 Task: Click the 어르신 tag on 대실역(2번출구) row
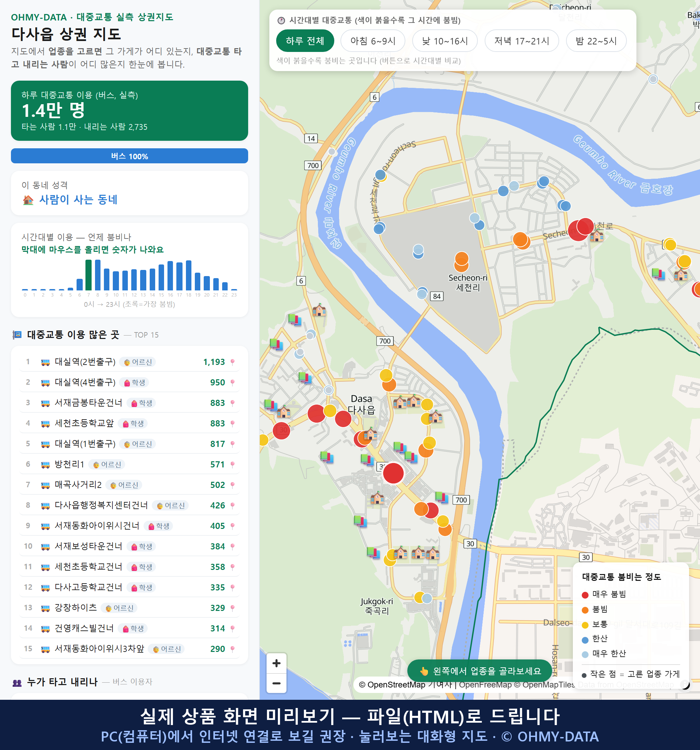tap(138, 362)
